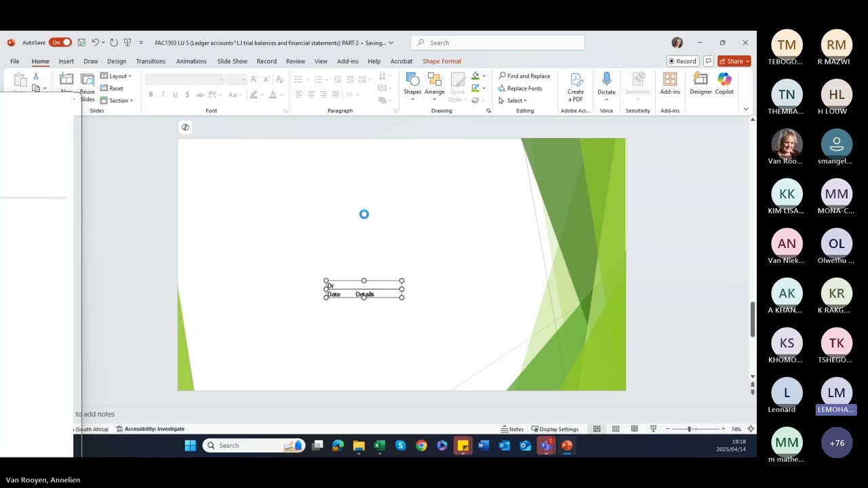Click the Windows Start button
868x488 pixels.
[x=191, y=445]
